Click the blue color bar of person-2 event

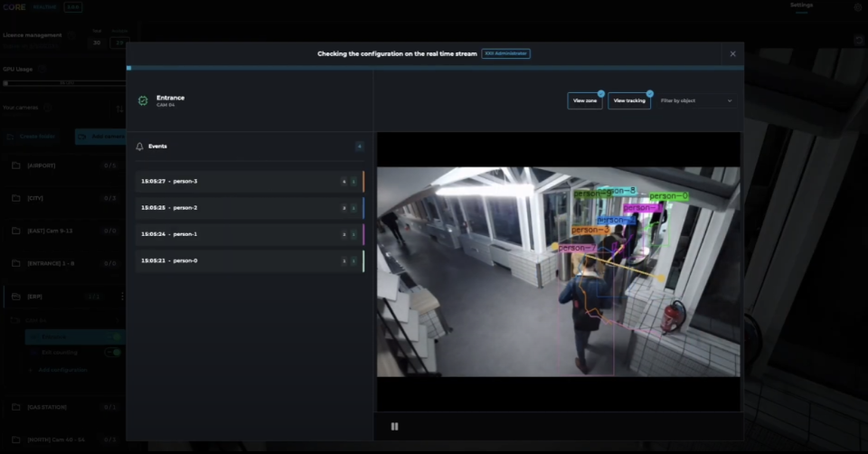(x=363, y=208)
